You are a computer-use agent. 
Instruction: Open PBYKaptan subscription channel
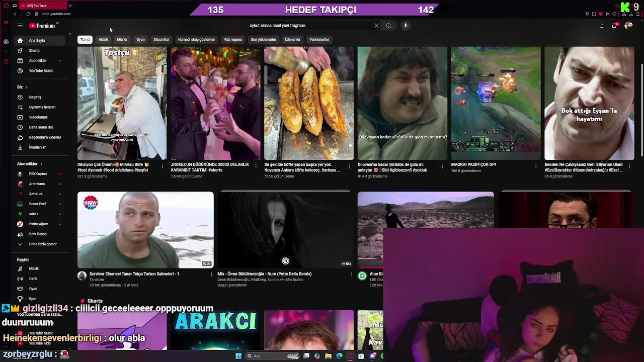pyautogui.click(x=41, y=174)
